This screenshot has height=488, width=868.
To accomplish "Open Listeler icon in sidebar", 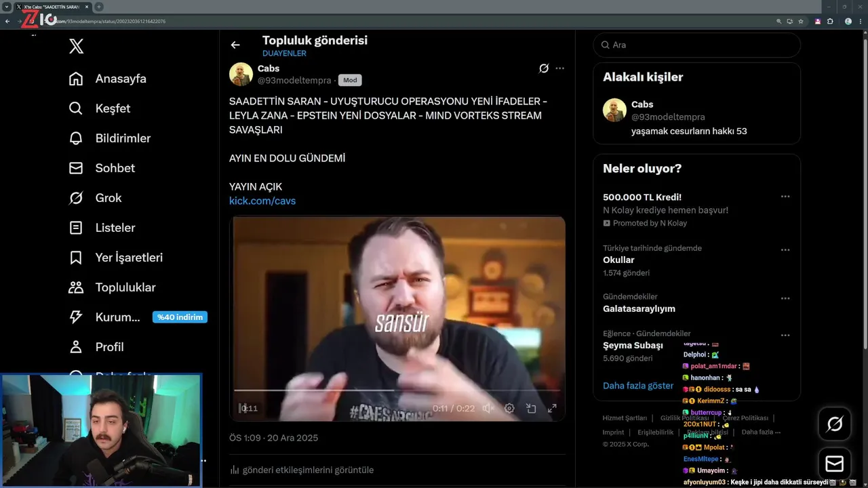I will coord(76,228).
